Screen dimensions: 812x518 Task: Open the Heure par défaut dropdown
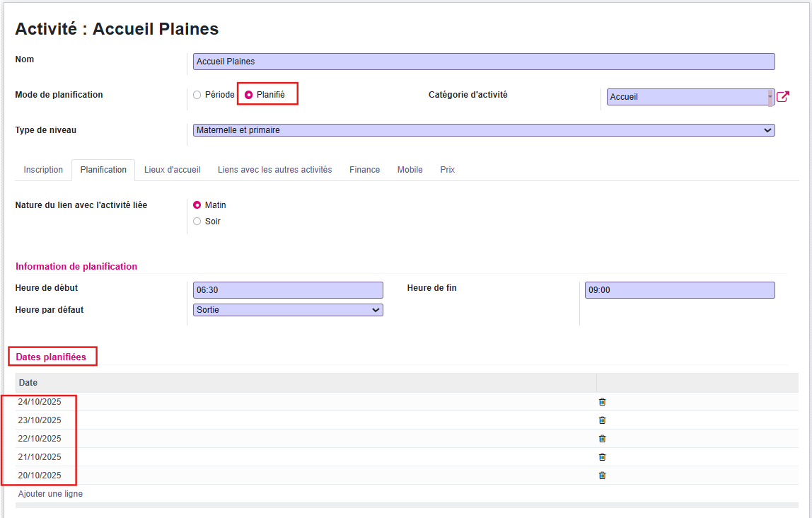(x=288, y=310)
